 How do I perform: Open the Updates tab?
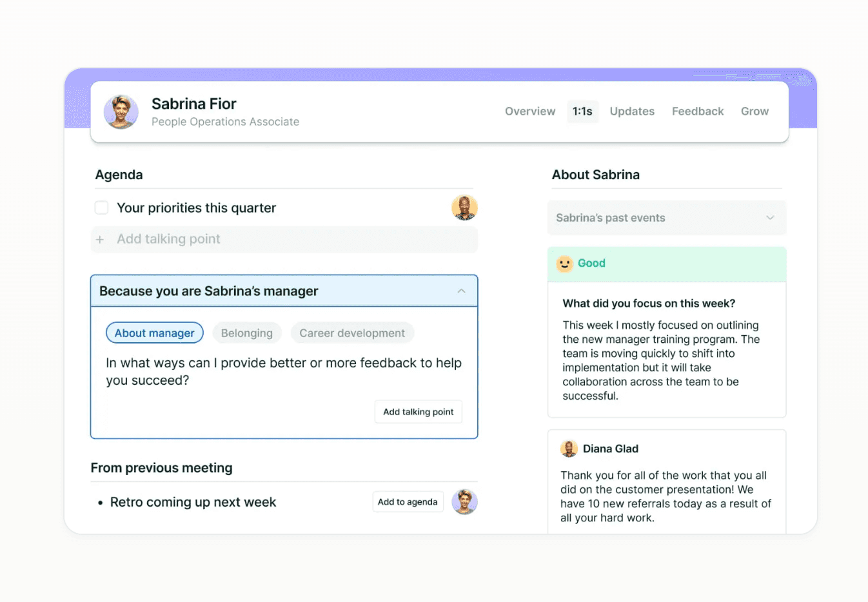[x=632, y=112]
